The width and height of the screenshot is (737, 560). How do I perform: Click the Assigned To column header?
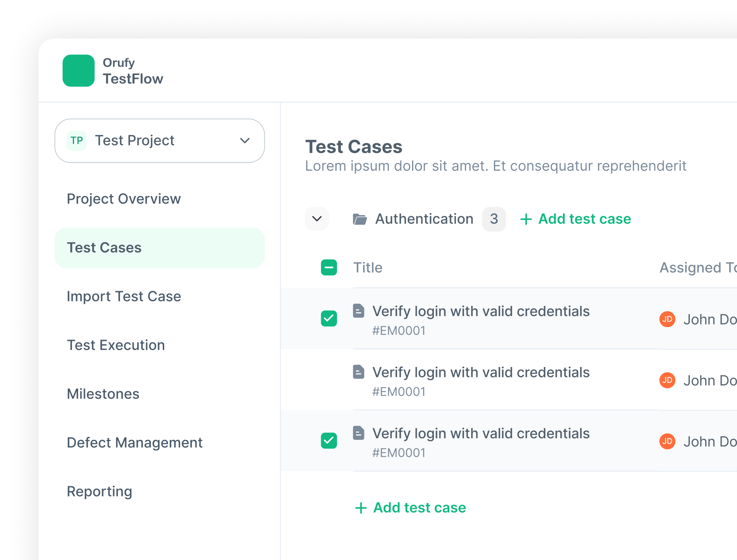(698, 268)
